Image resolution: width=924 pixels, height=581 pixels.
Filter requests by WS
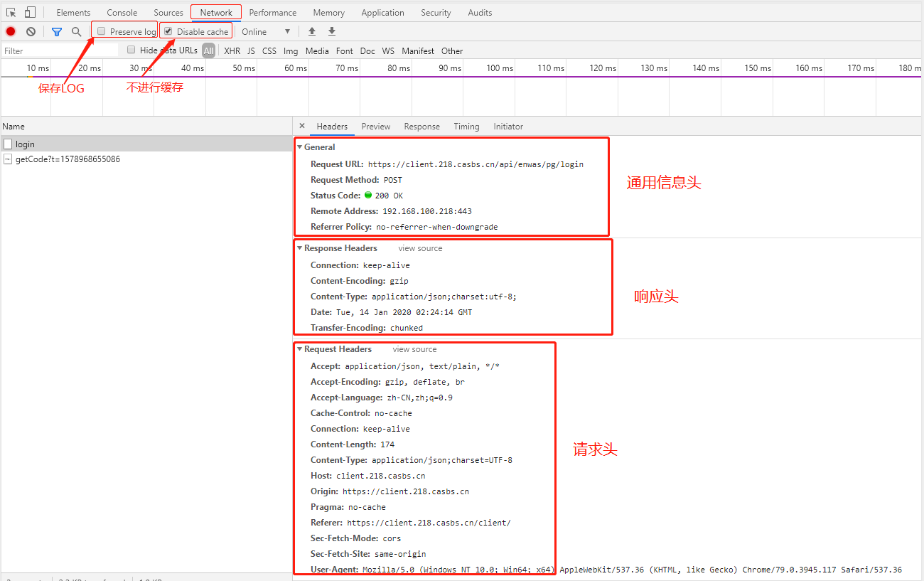388,50
